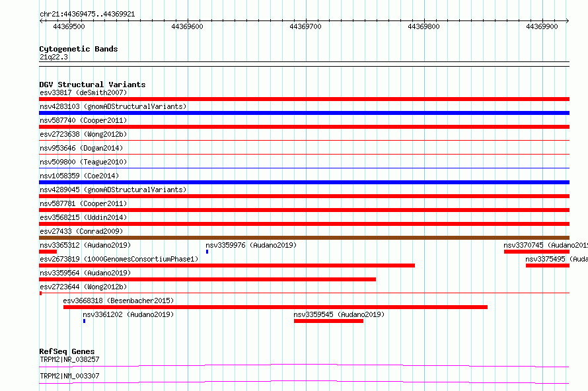Click the small red marker under esv2723644
This screenshot has height=391, width=588.
coord(40,293)
